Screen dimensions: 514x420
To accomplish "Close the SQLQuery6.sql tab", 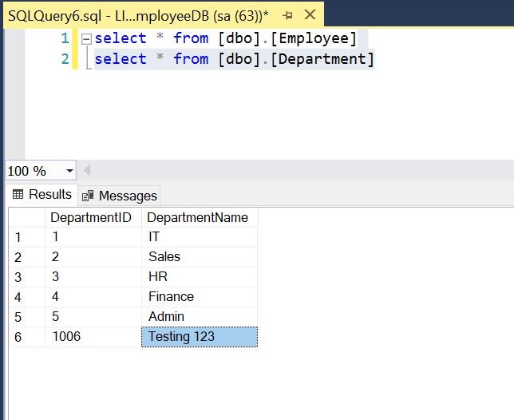I will 310,14.
